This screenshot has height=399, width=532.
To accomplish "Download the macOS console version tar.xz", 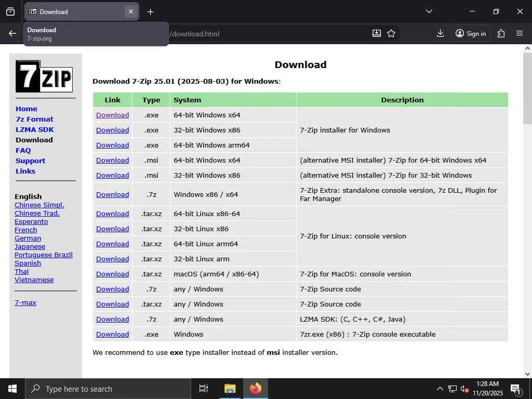I will coord(112,274).
